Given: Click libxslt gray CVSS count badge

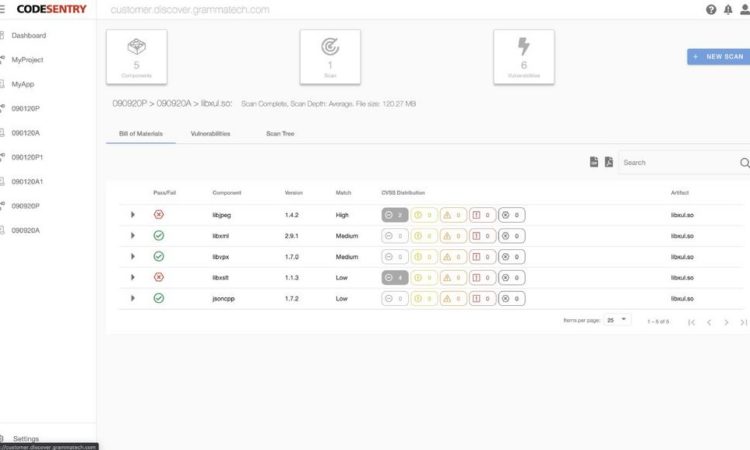Looking at the screenshot, I should (395, 277).
